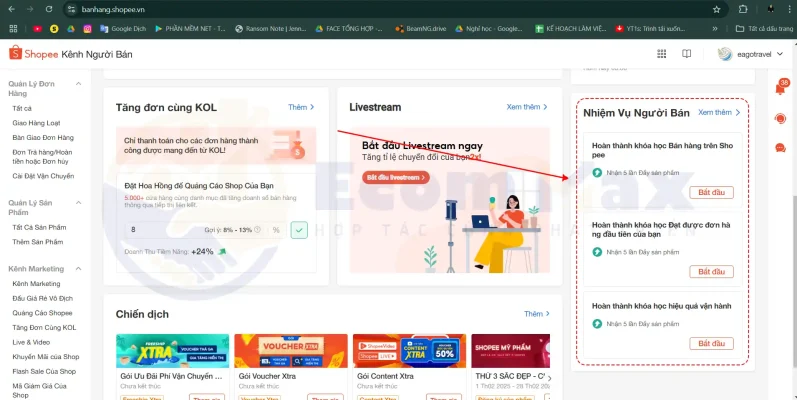Image resolution: width=797 pixels, height=400 pixels.
Task: Open the Chrome profile avatar icon
Action: (771, 9)
